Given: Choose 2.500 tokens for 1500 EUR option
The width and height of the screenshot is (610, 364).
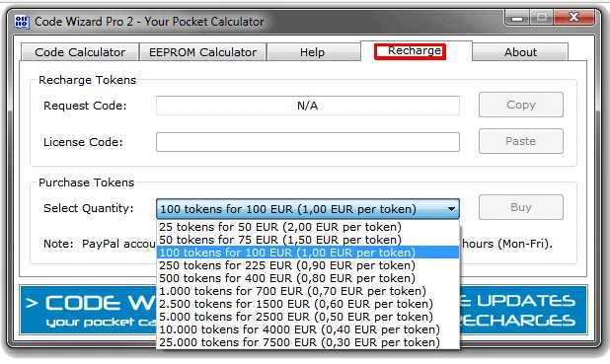Looking at the screenshot, I should point(308,304).
